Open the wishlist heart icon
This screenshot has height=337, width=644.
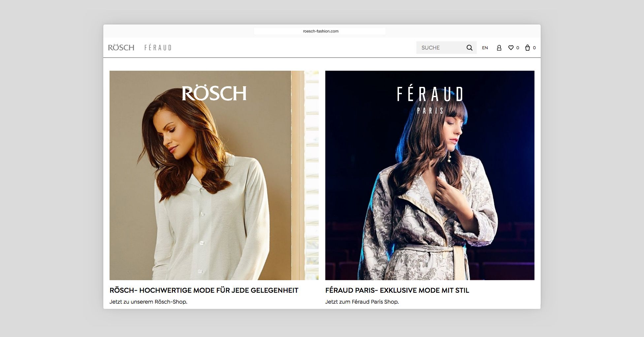click(511, 48)
